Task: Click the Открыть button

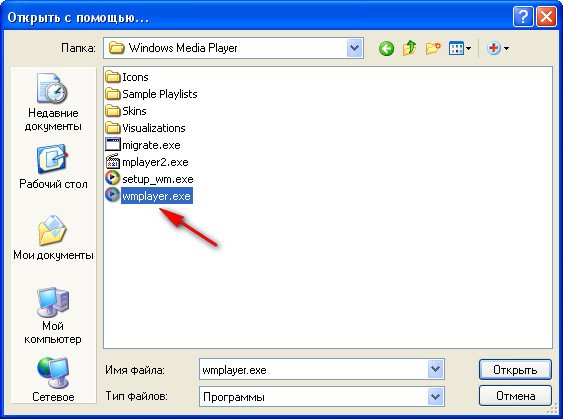Action: (515, 369)
